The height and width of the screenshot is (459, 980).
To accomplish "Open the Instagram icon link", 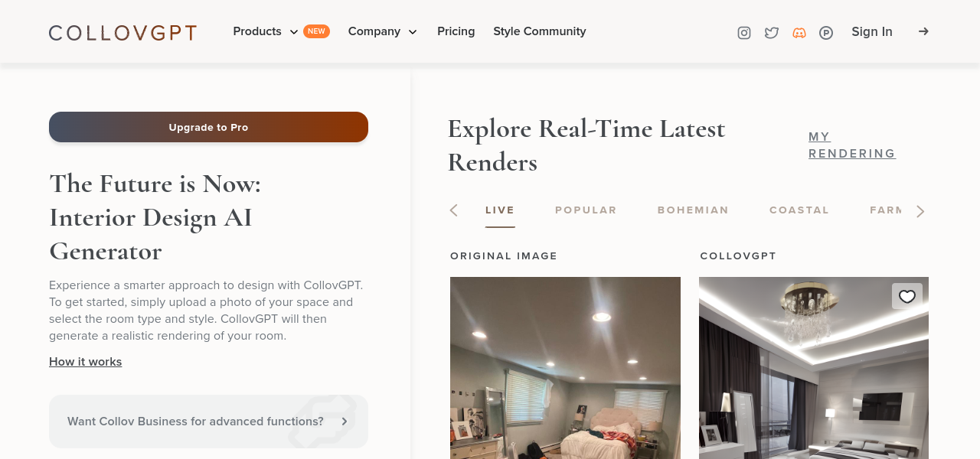I will (x=743, y=33).
